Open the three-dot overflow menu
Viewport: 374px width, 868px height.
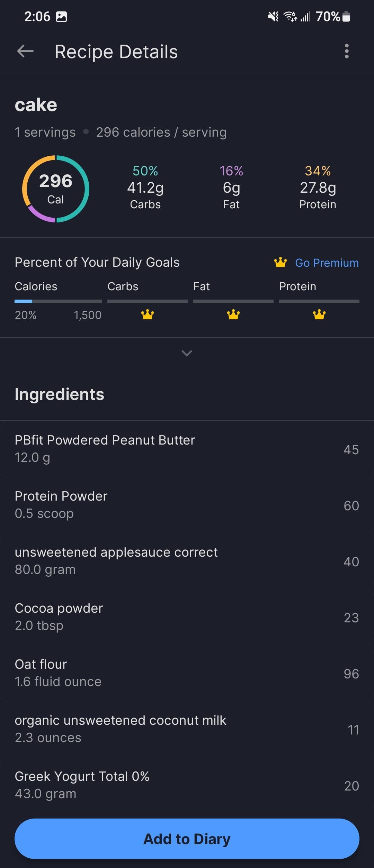347,51
